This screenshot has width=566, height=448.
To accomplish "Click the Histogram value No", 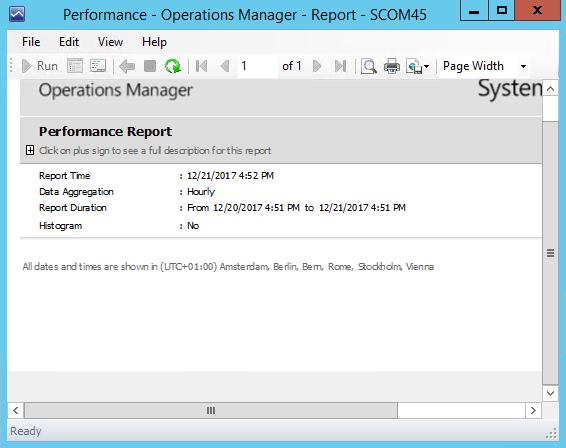I will click(193, 226).
